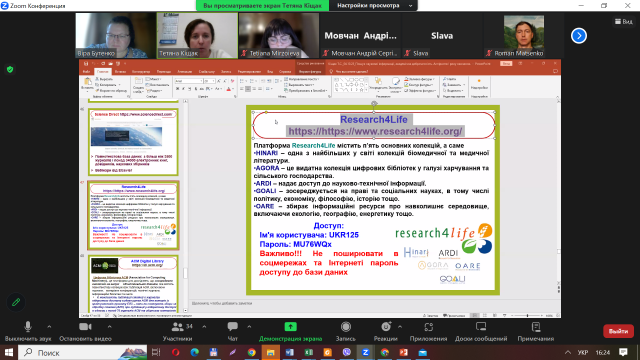
Task: Open the Настройки просмотра dropdown
Action: point(374,6)
